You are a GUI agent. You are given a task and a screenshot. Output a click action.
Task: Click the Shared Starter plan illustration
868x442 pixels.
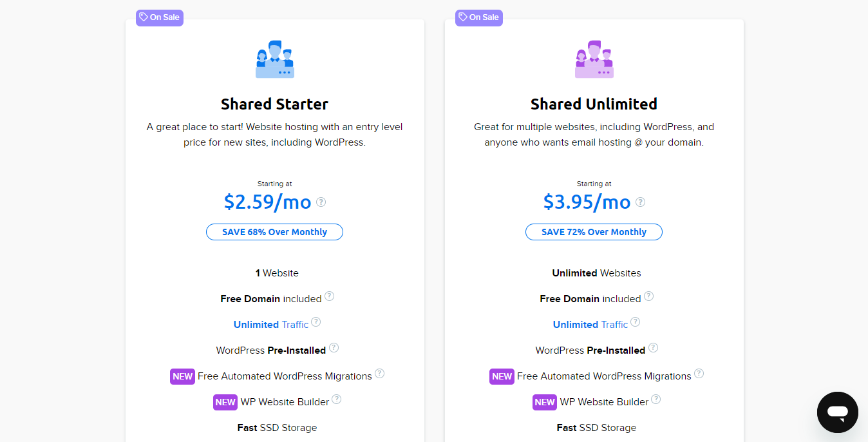tap(275, 60)
